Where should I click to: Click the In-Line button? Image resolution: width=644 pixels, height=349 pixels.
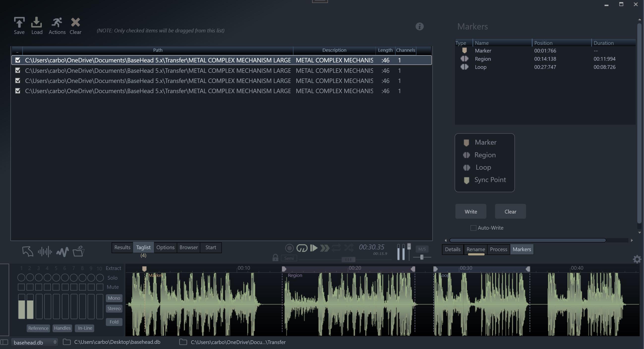[x=85, y=328]
